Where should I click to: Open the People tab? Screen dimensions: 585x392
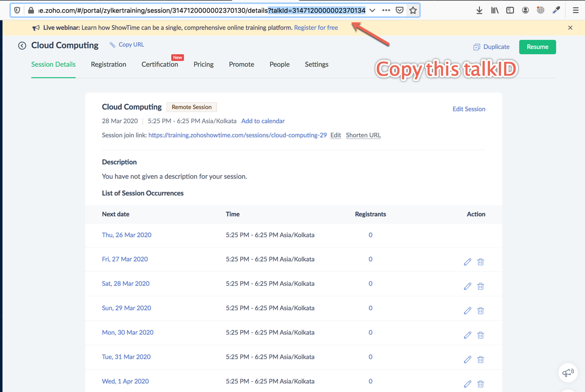pos(280,64)
